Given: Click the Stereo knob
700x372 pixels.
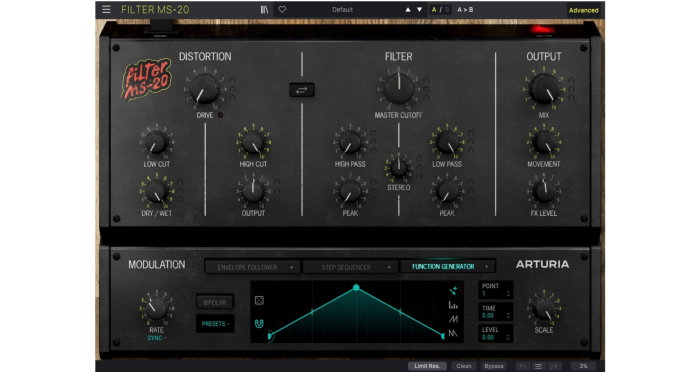Looking at the screenshot, I should tap(399, 168).
